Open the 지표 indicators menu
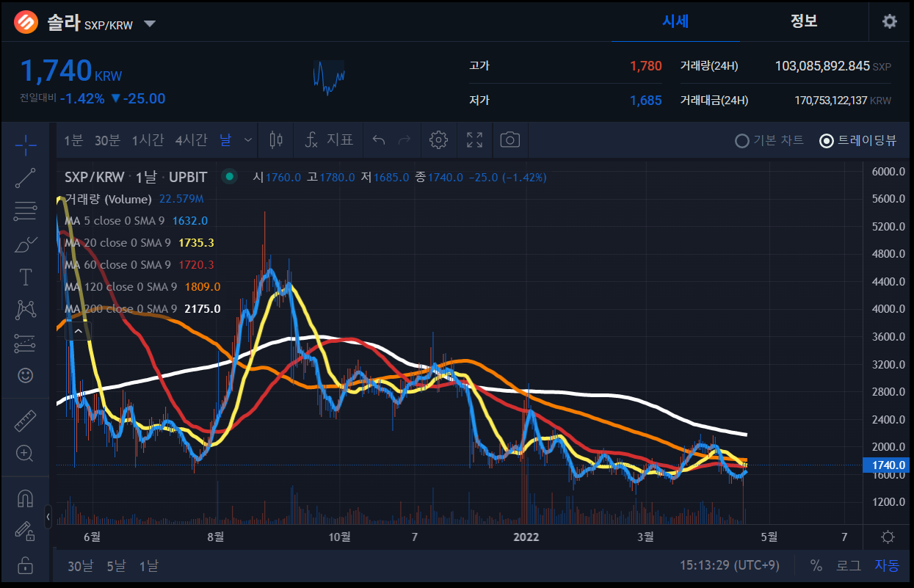Screen dimensions: 914x588 pos(330,139)
